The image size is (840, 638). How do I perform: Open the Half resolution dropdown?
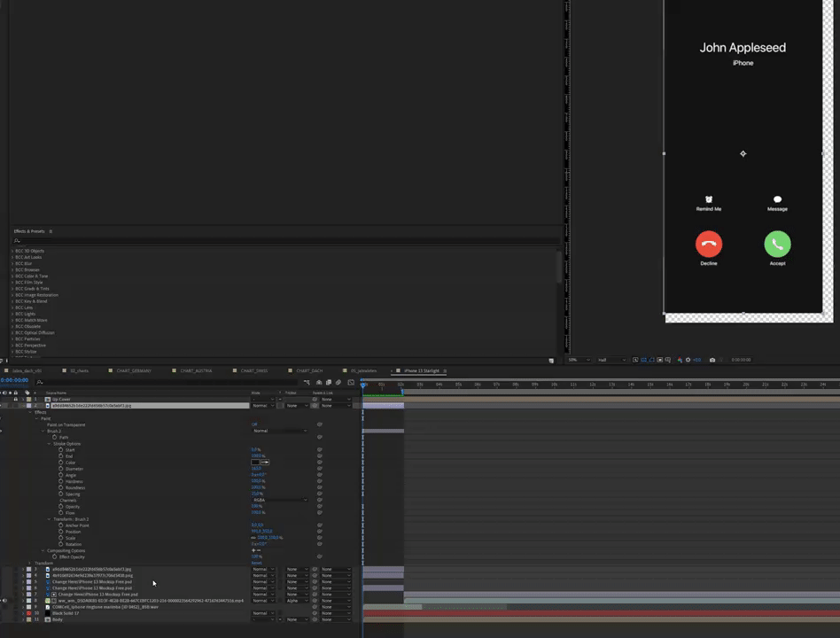611,360
